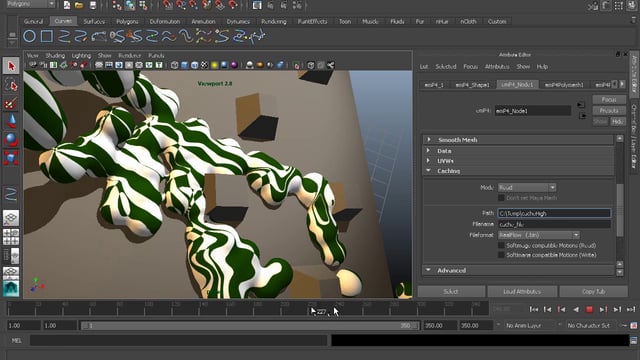Viewport: 640px width, 360px height.
Task: Select the NURBS Square shelf icon
Action: (x=47, y=36)
